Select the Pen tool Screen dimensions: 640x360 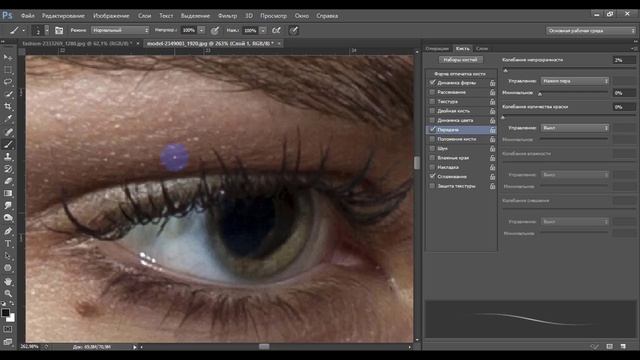coord(8,231)
